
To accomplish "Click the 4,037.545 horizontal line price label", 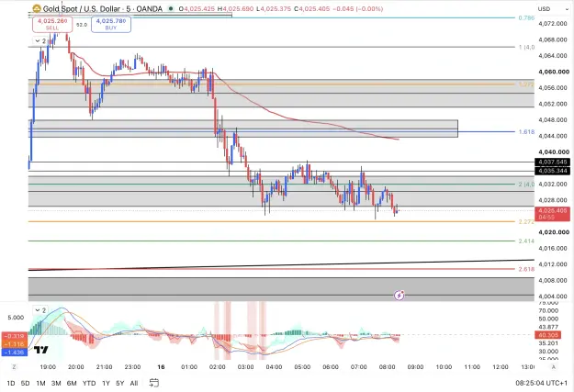I will click(552, 162).
